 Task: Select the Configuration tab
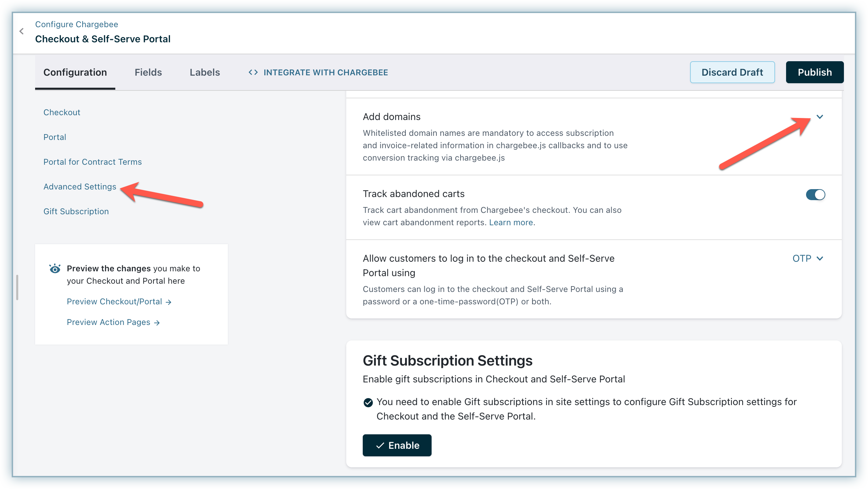click(x=75, y=72)
